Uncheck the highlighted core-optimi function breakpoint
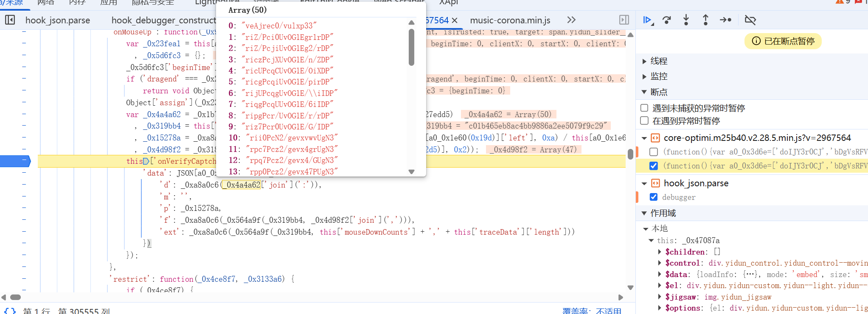 654,166
